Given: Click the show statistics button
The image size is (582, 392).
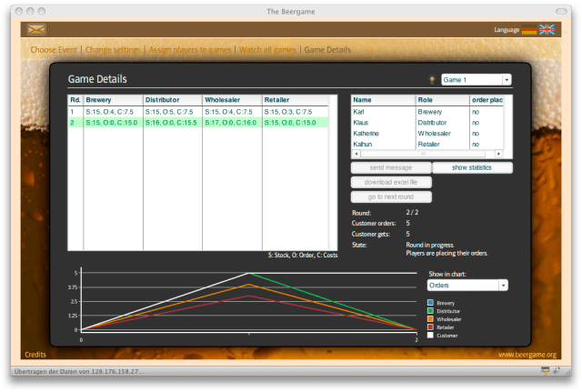Looking at the screenshot, I should point(472,167).
